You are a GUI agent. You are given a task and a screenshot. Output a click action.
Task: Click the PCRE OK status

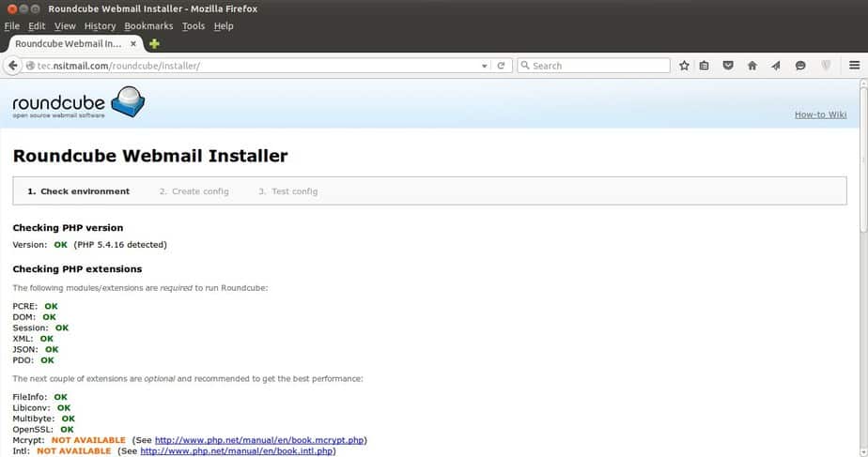point(51,306)
